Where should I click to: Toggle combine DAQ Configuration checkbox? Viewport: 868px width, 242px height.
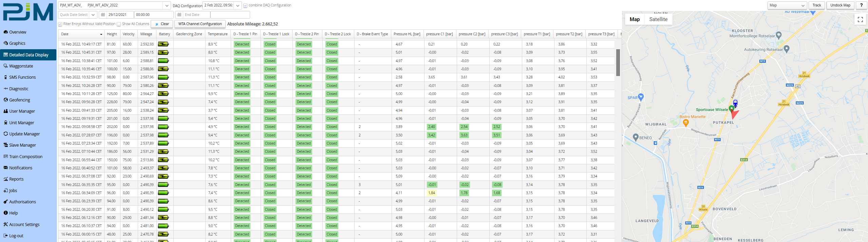245,5
